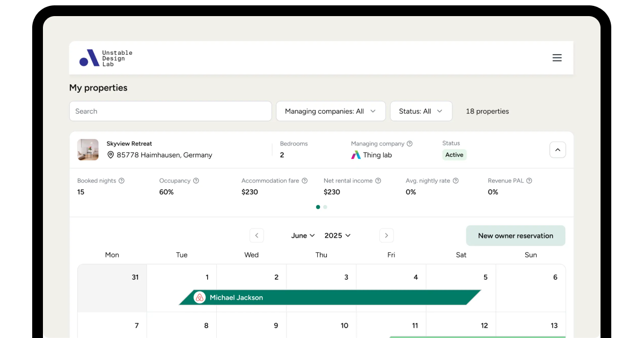Open Net rental income info icon
The height and width of the screenshot is (338, 644).
tap(378, 181)
